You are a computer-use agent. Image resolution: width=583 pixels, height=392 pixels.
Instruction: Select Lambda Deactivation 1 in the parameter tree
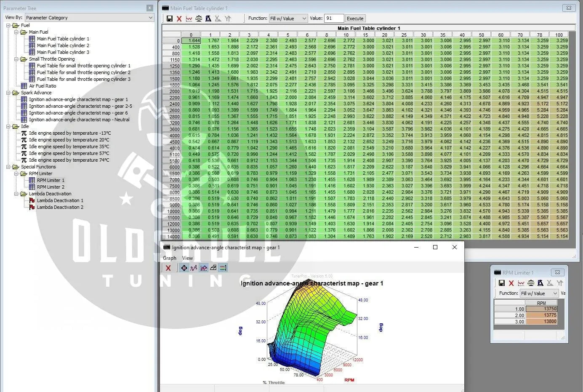60,200
